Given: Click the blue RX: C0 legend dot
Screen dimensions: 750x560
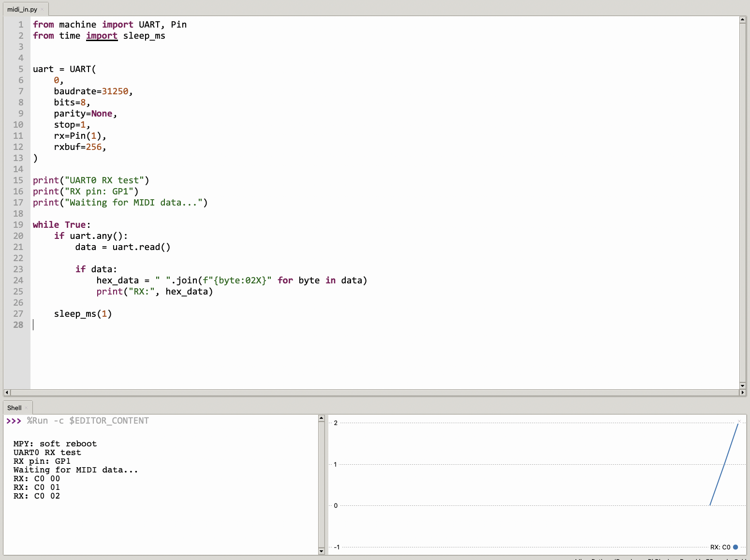Looking at the screenshot, I should click(735, 547).
